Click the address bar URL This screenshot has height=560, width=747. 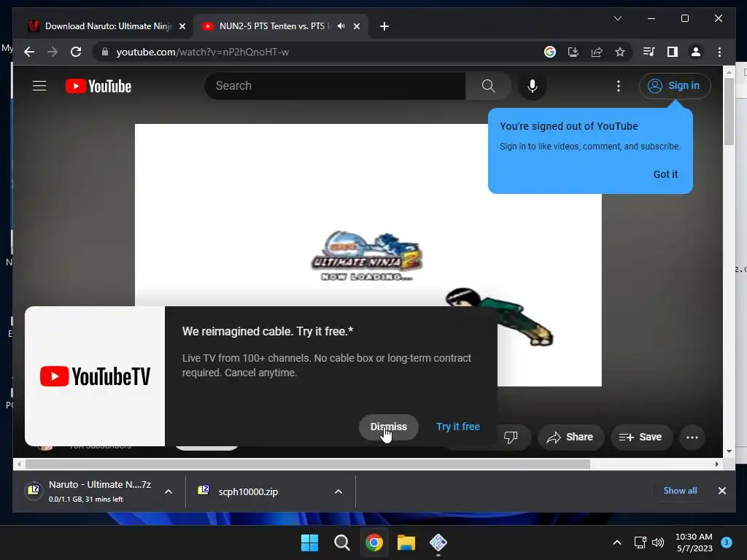click(203, 52)
